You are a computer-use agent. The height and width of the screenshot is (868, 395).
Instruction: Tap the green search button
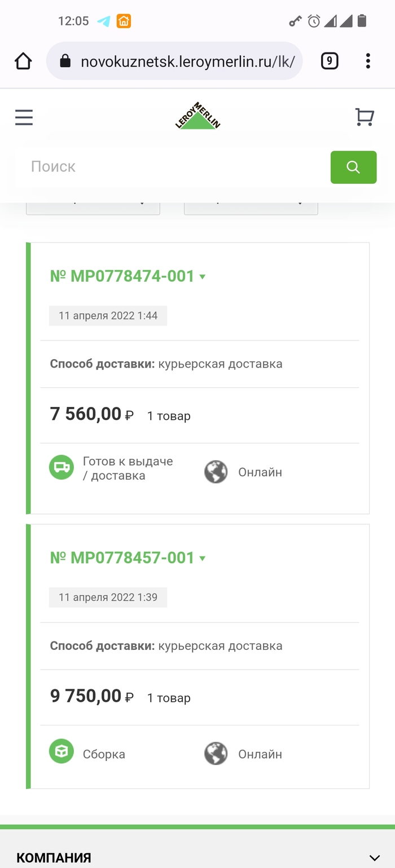(x=353, y=167)
